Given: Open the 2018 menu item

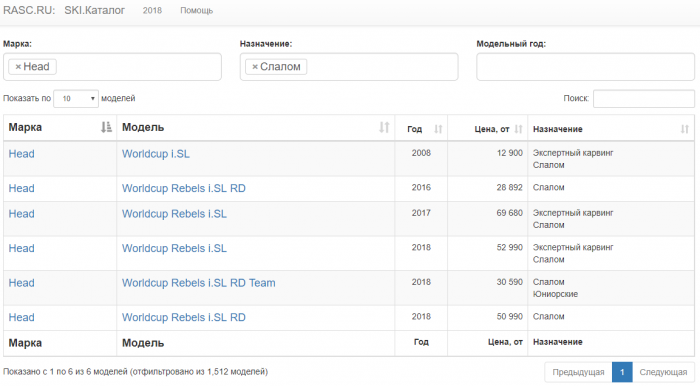Looking at the screenshot, I should tap(152, 10).
